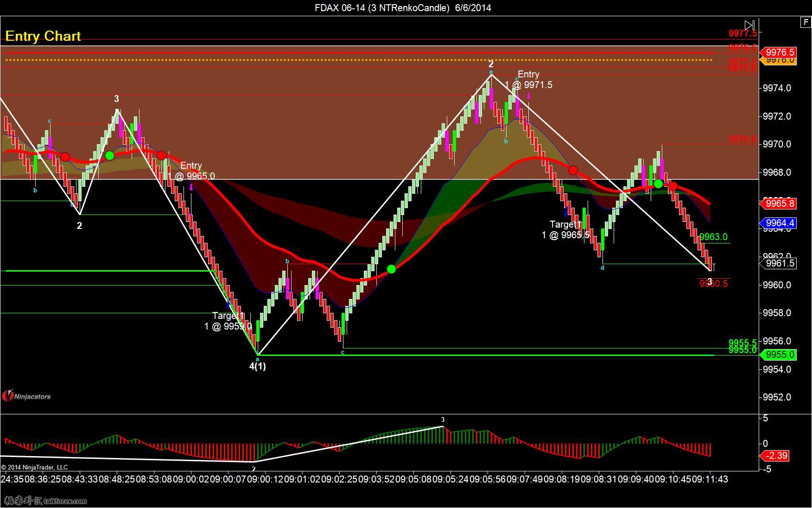
Task: Select the red 9976.5 price marker
Action: click(779, 52)
